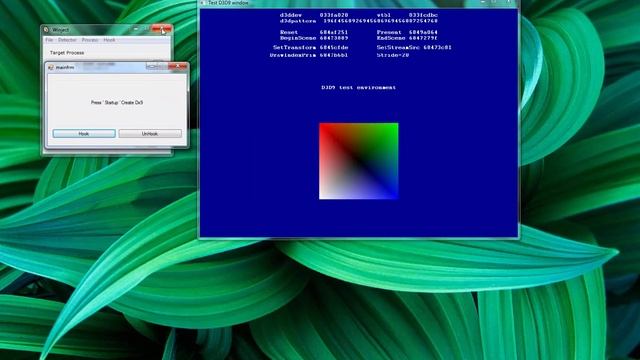The width and height of the screenshot is (640, 360).
Task: Click the SetTransform address entry
Action: [311, 47]
